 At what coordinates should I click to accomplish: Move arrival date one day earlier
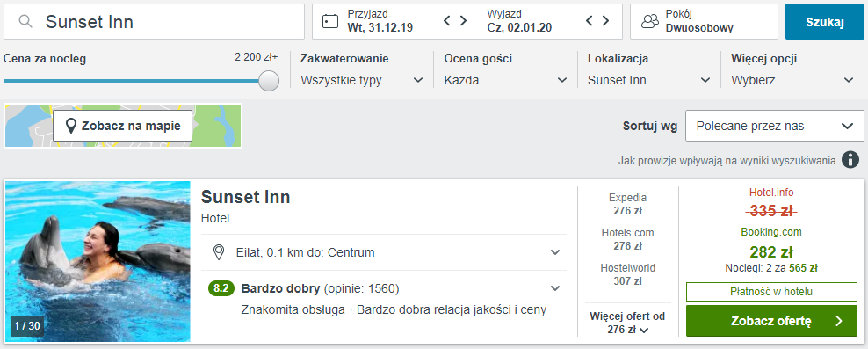[x=447, y=21]
